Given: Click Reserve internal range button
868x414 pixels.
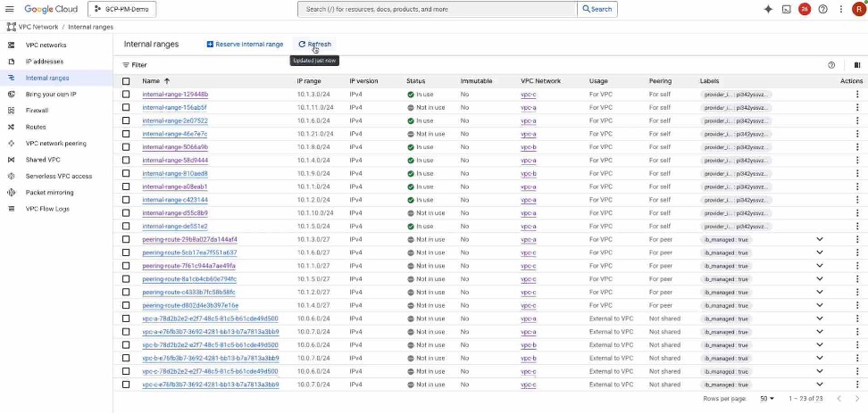Looking at the screenshot, I should [x=245, y=44].
